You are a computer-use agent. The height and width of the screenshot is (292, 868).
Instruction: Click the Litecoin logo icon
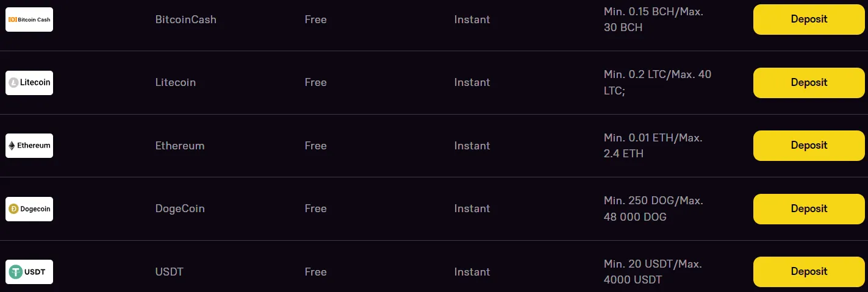coord(29,83)
